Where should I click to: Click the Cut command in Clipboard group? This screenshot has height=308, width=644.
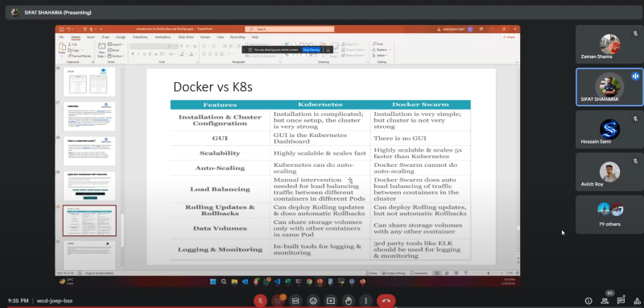(73, 44)
